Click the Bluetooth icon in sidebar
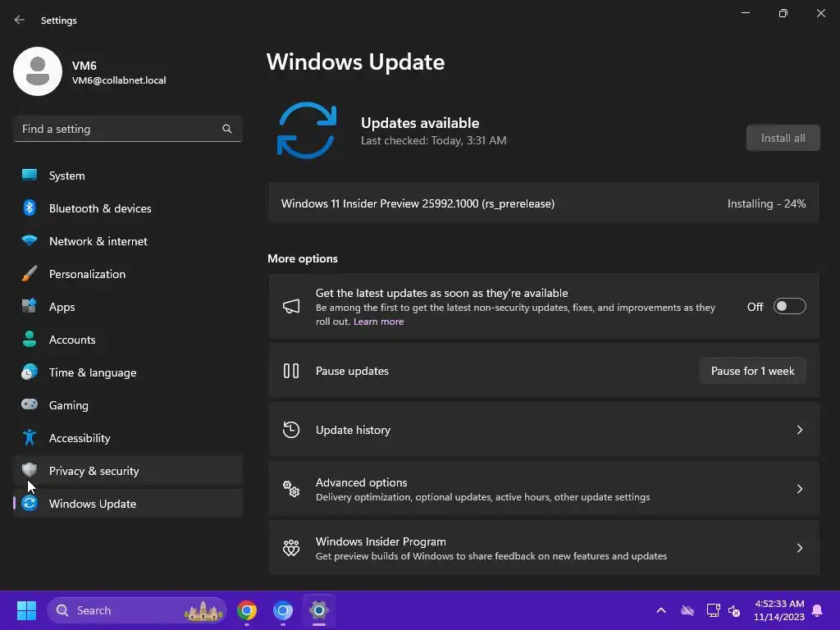840x630 pixels. [30, 208]
